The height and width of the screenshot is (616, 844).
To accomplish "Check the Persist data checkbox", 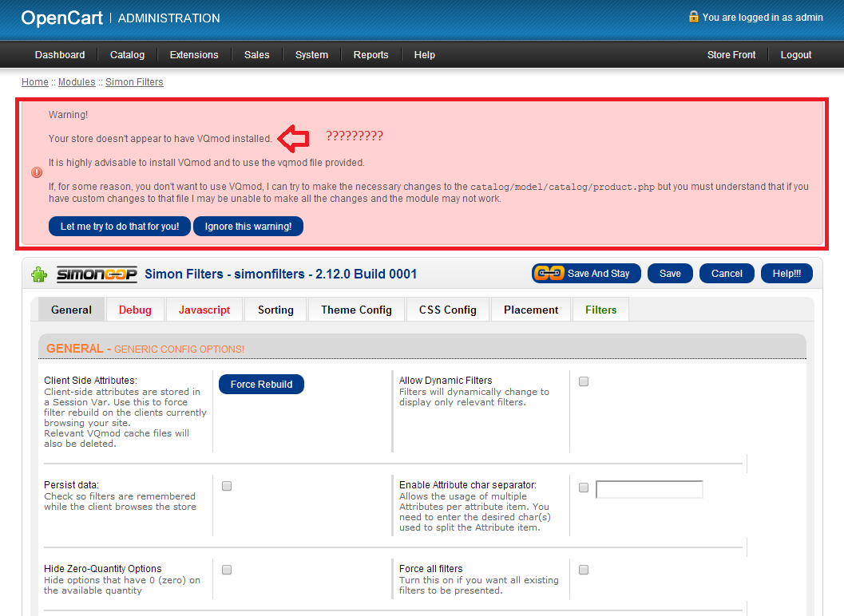I will point(227,486).
